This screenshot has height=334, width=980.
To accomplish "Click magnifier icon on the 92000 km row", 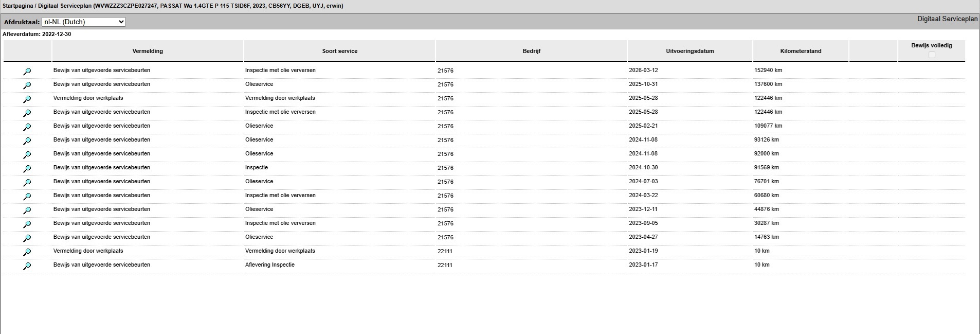I will (x=27, y=155).
